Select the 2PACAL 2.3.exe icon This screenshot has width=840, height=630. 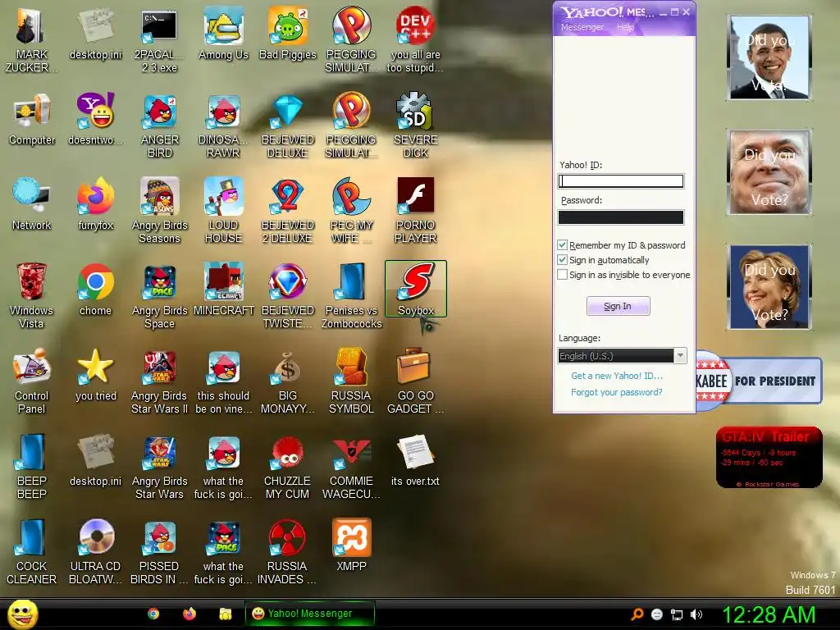point(159,40)
